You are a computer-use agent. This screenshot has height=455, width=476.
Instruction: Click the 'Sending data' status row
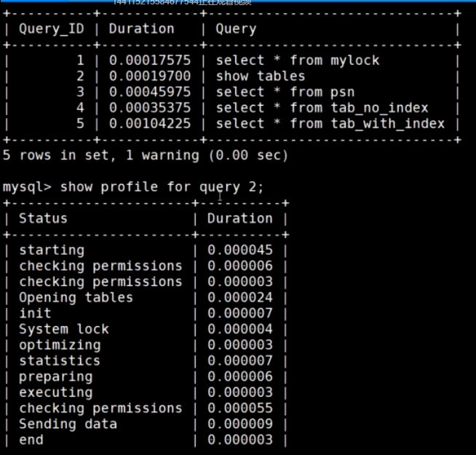point(68,424)
